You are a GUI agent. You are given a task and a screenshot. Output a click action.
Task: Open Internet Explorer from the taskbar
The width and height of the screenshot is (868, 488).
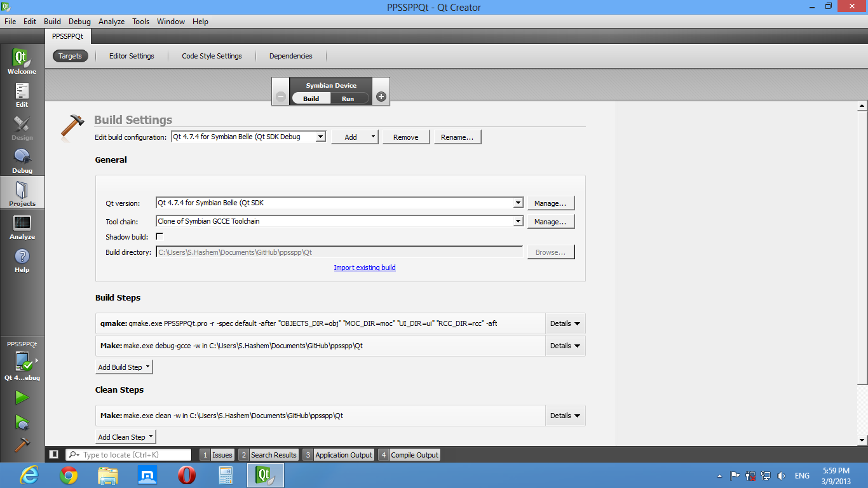[x=29, y=475]
